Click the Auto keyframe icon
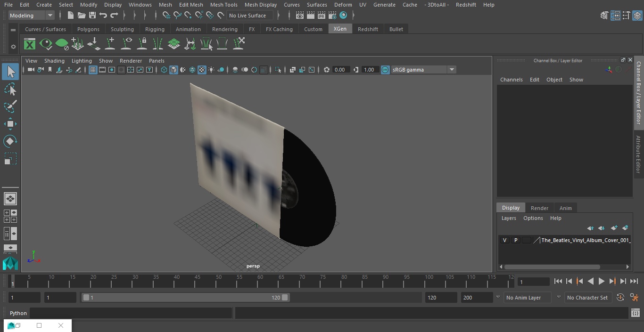Screen dimensions: 644x332 click(x=620, y=298)
